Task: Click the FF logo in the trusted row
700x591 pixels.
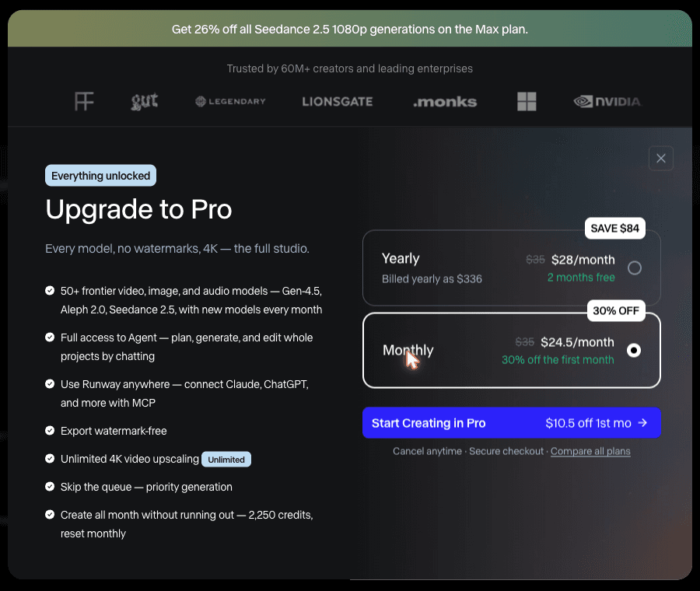Action: point(84,101)
